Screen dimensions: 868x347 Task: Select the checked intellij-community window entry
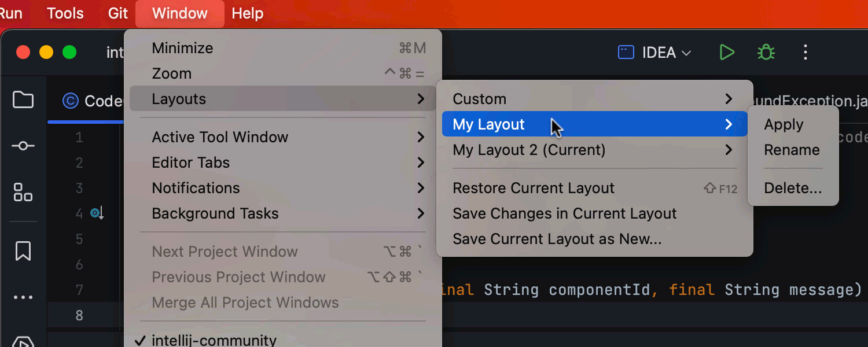pos(214,340)
